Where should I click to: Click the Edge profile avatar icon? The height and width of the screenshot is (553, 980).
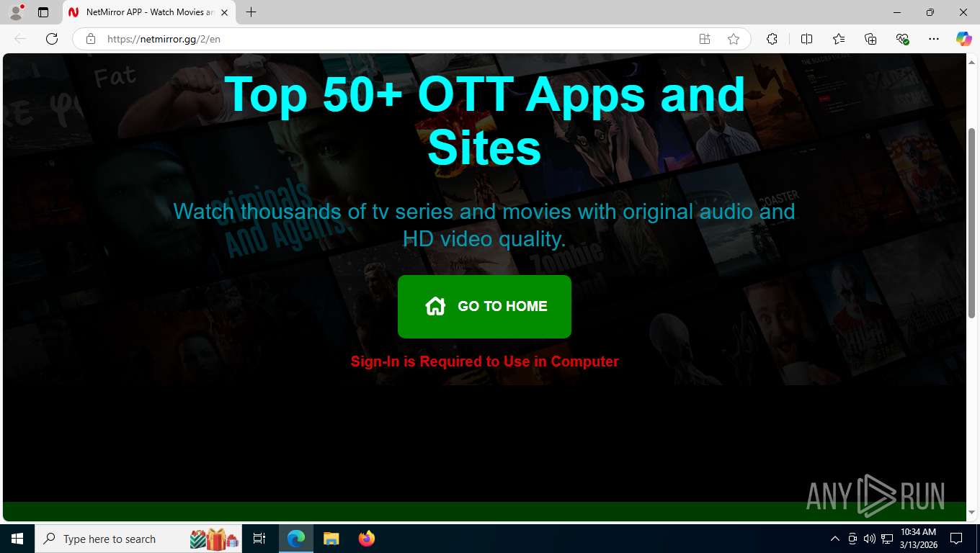coord(16,12)
